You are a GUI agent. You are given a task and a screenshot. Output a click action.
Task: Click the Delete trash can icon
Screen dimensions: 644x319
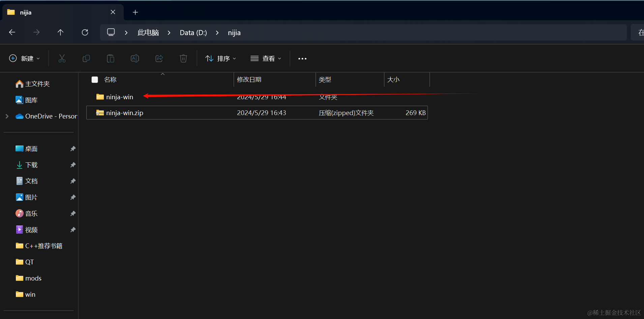click(x=183, y=58)
